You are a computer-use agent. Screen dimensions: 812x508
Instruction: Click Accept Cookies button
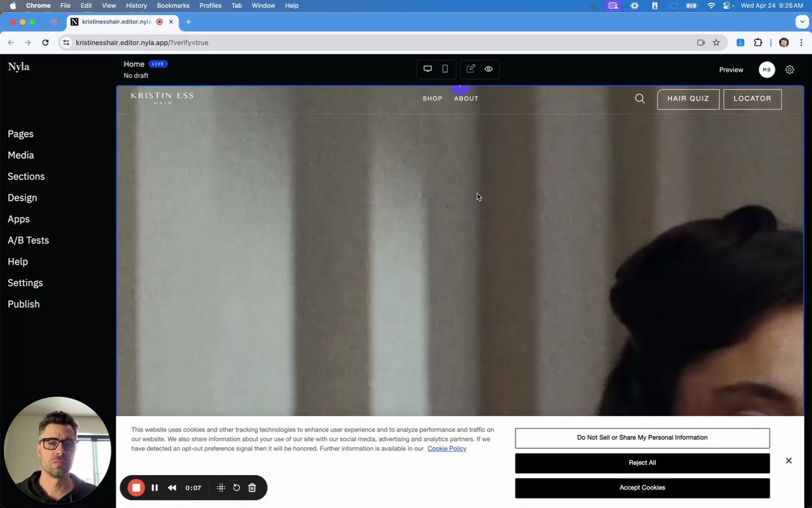pyautogui.click(x=642, y=488)
